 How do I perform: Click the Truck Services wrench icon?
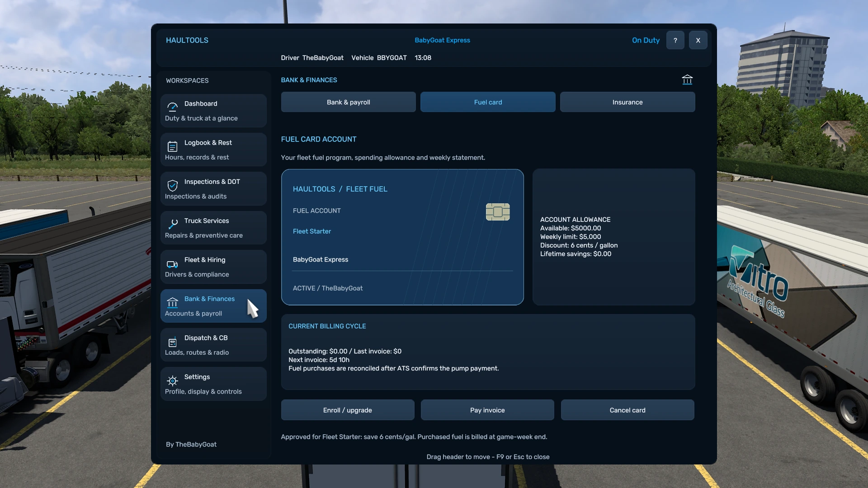(x=172, y=224)
